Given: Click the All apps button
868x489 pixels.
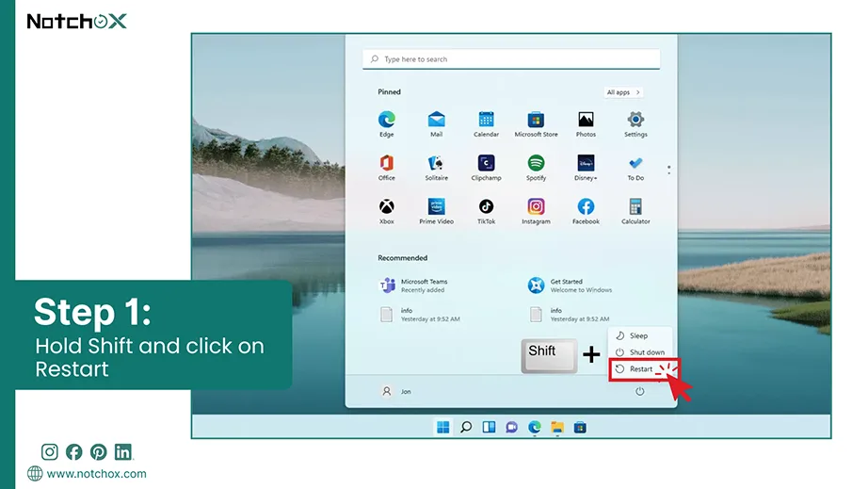Looking at the screenshot, I should [623, 92].
